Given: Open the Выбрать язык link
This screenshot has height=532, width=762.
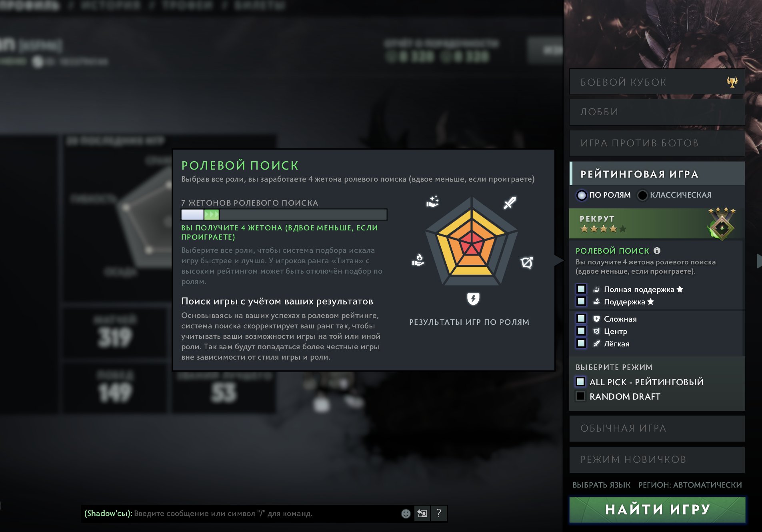Looking at the screenshot, I should (601, 485).
